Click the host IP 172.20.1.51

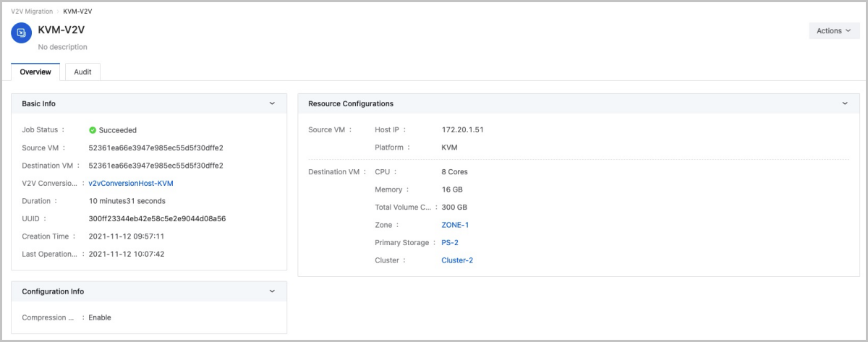pyautogui.click(x=462, y=130)
